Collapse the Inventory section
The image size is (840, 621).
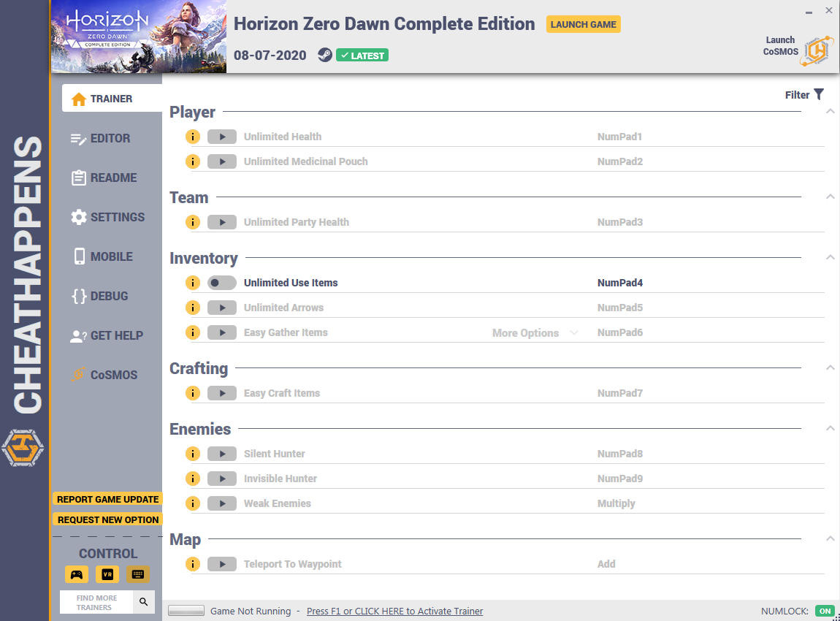pos(830,257)
